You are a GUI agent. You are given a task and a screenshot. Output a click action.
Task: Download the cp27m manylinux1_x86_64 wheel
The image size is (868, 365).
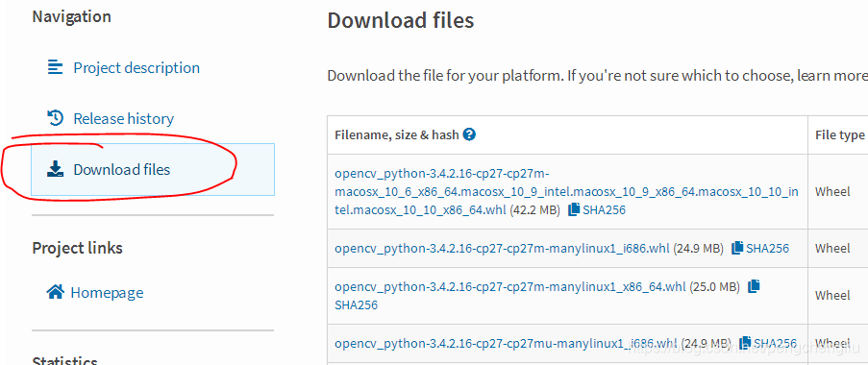pyautogui.click(x=509, y=287)
